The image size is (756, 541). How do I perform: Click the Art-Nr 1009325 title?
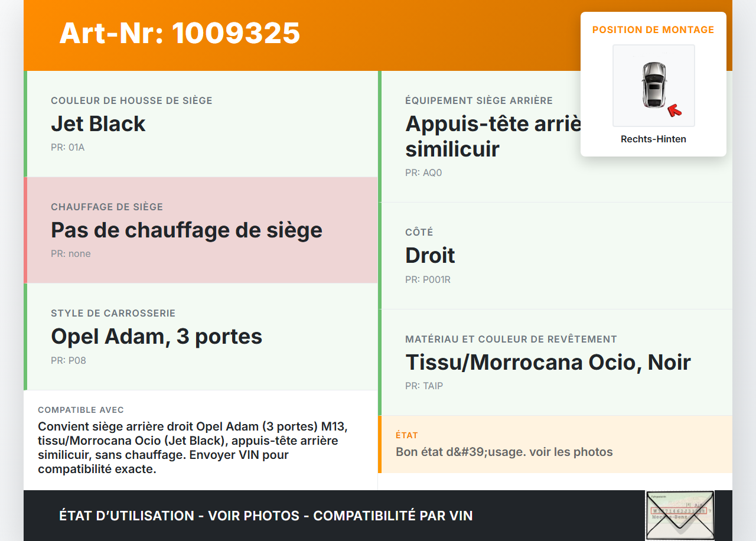point(180,33)
